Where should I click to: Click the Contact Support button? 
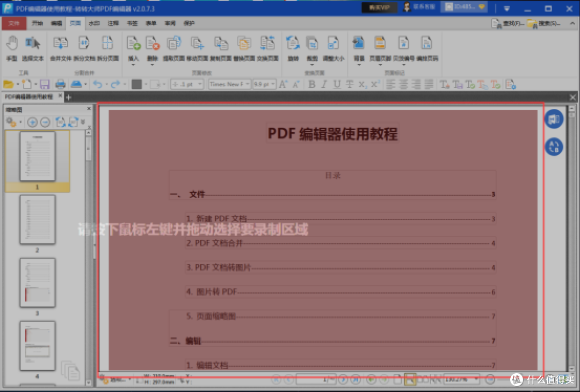click(x=419, y=7)
